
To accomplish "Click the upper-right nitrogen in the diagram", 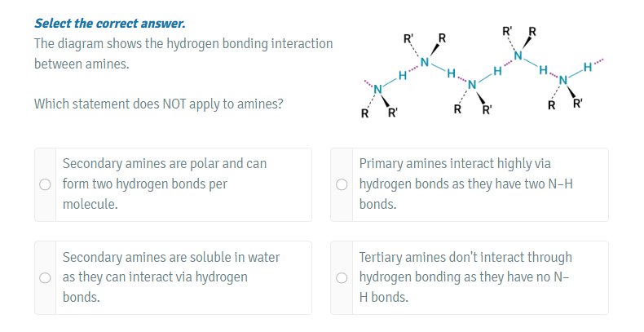I will click(x=517, y=56).
